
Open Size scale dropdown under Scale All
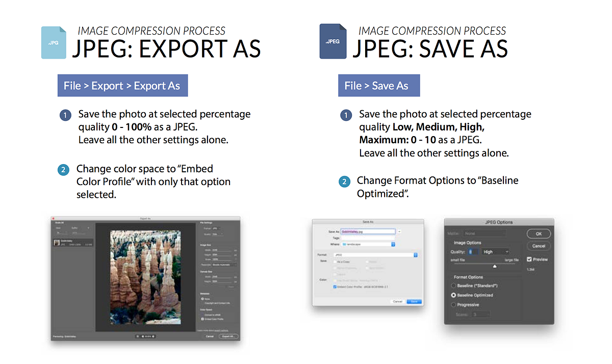pos(62,232)
